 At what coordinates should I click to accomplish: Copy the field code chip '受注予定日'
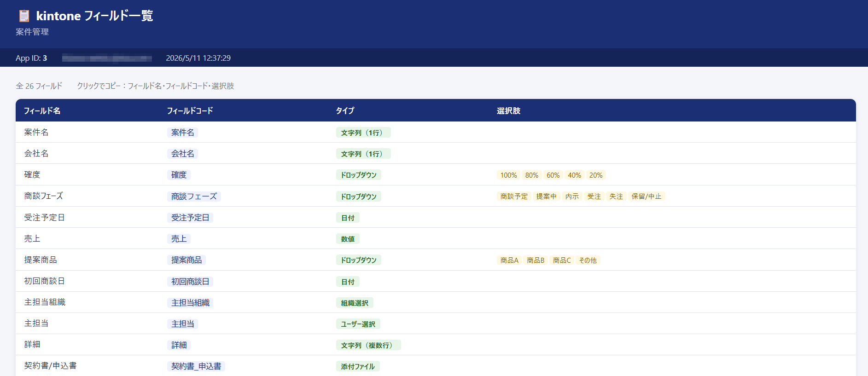pos(190,218)
